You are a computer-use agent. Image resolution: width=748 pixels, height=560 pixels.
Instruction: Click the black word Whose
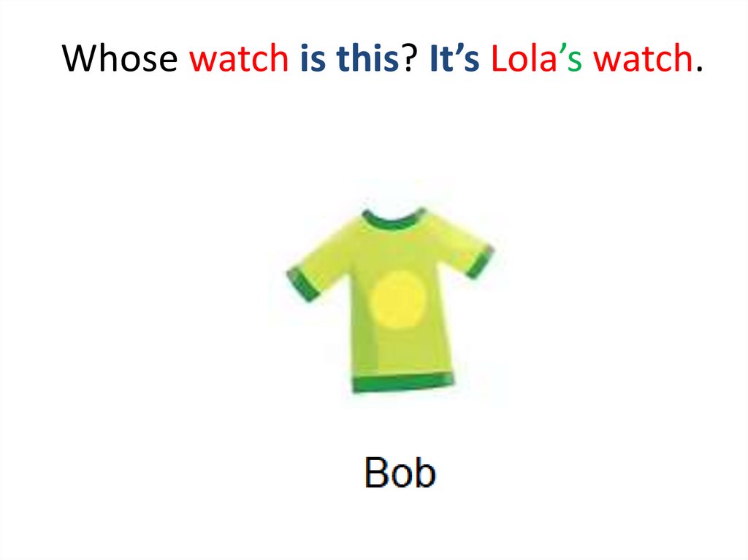coord(120,58)
